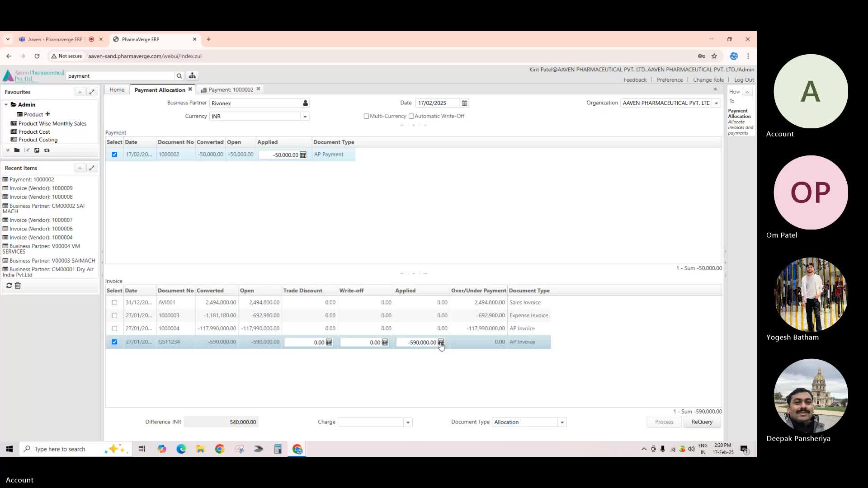Click the browser address bar URL
This screenshot has width=868, height=488.
(145, 56)
